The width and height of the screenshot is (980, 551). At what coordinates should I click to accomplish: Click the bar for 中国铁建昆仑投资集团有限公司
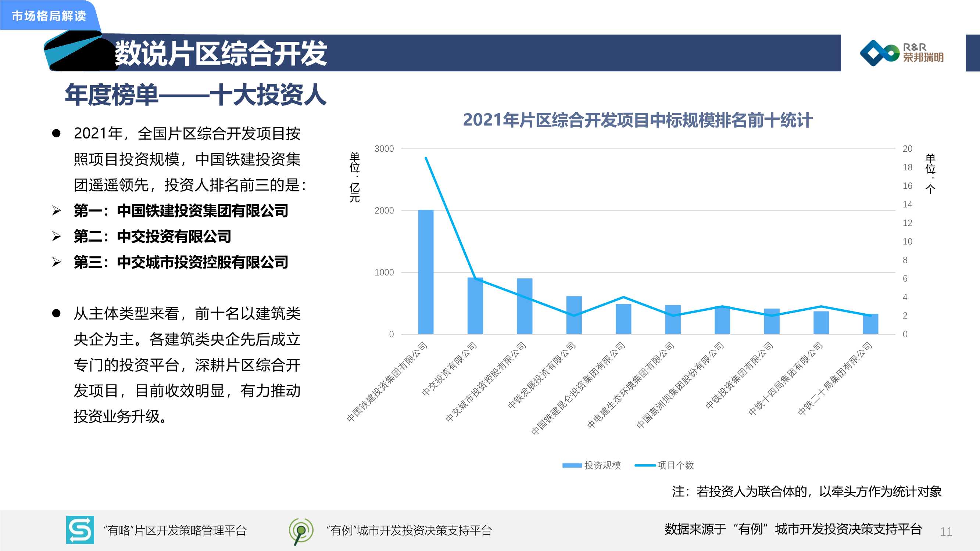(x=623, y=319)
